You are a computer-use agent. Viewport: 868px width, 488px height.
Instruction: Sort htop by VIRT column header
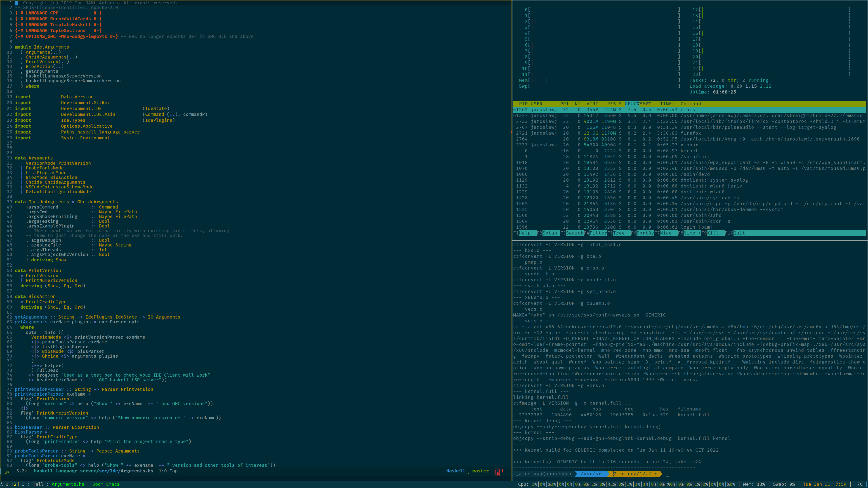tap(592, 104)
